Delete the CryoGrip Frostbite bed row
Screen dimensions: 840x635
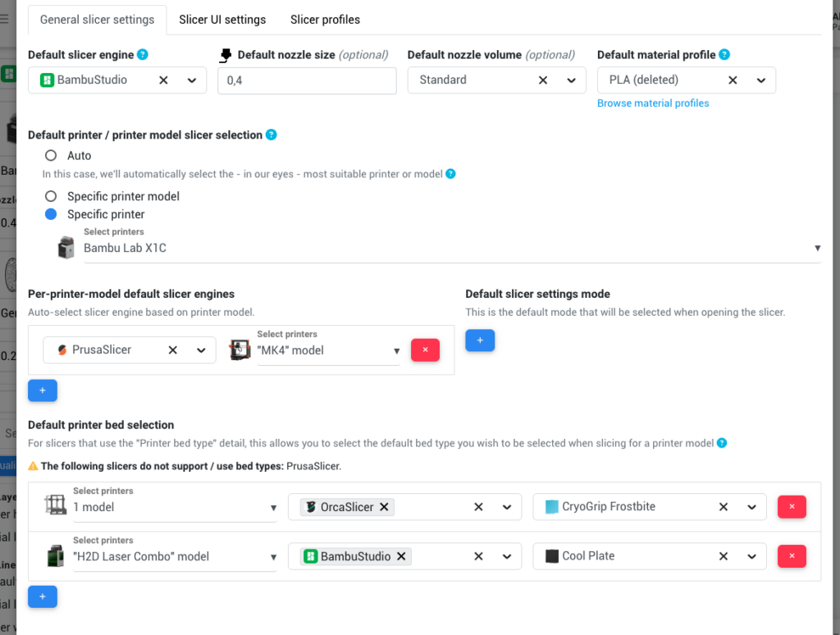[x=792, y=507]
